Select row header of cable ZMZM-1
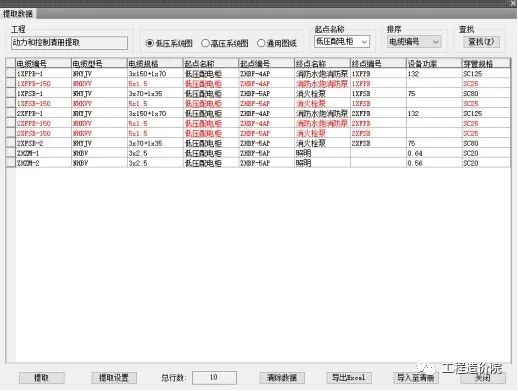The width and height of the screenshot is (518, 391). (11, 153)
